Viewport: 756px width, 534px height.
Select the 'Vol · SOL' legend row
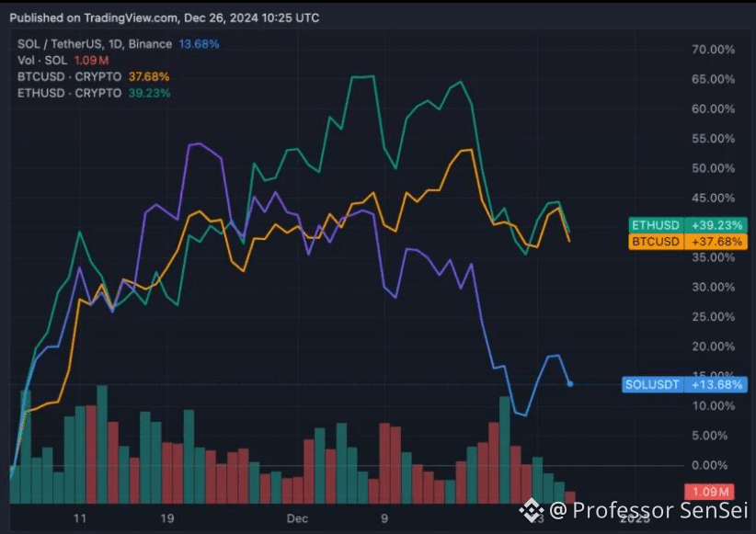coord(63,61)
